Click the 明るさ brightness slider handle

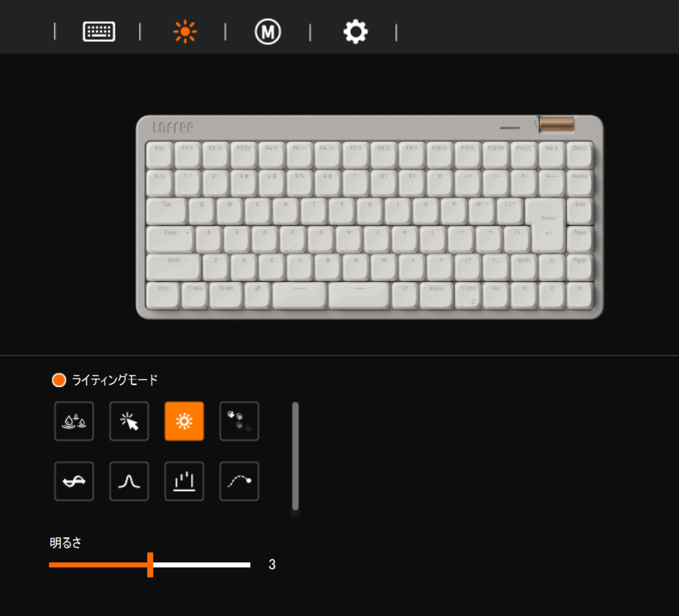(150, 564)
